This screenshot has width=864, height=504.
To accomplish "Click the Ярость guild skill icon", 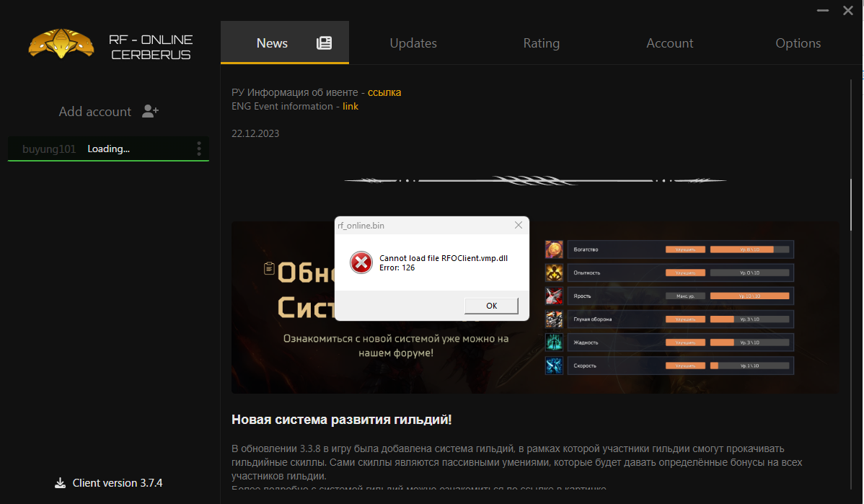I will (554, 296).
